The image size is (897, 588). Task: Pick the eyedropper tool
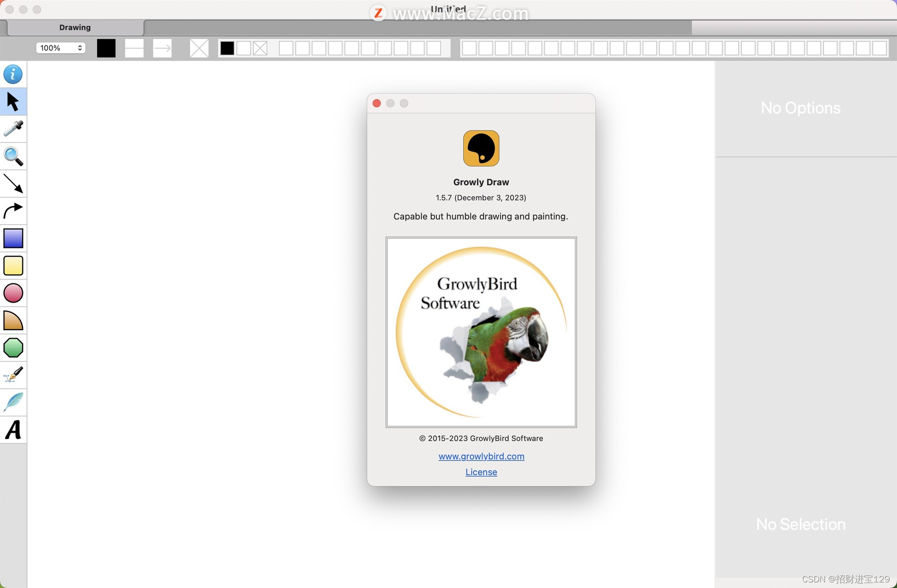(13, 129)
